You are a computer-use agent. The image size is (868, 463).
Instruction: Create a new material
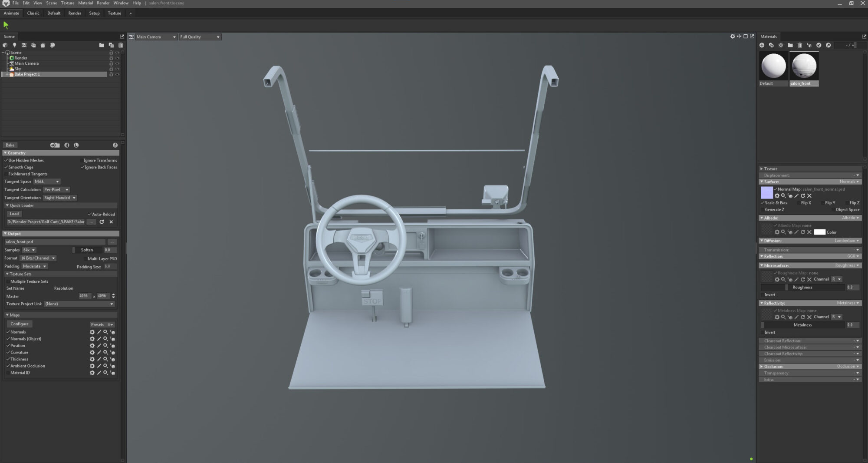762,45
